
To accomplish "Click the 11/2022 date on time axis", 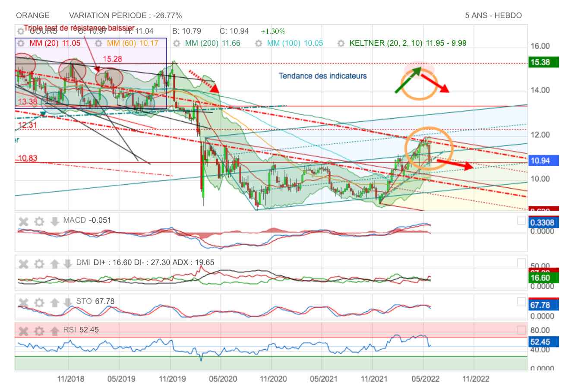I will pyautogui.click(x=476, y=379).
